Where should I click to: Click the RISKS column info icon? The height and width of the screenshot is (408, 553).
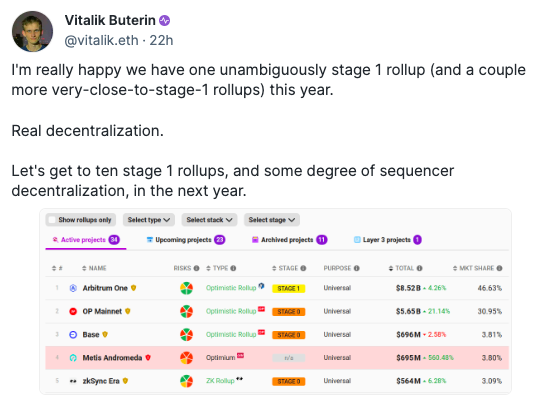(x=196, y=268)
